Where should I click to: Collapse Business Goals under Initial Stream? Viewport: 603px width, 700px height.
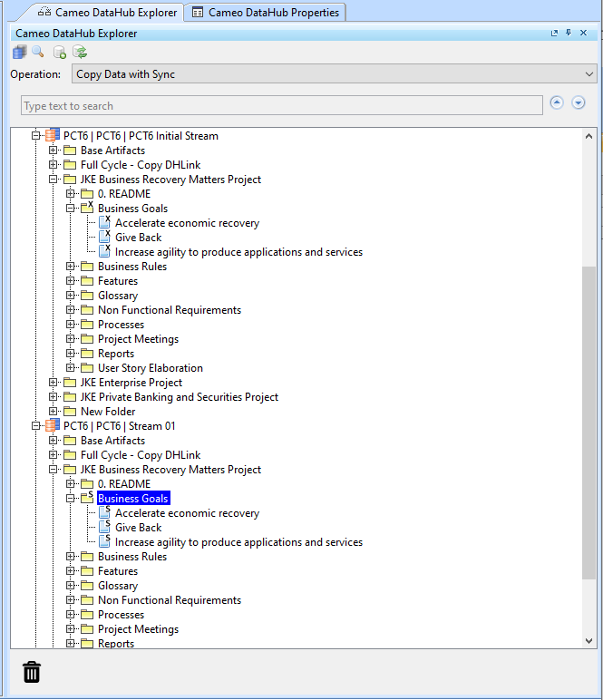tap(71, 208)
